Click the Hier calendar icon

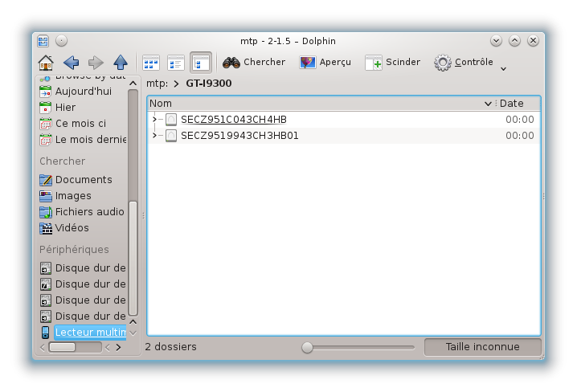(x=45, y=108)
